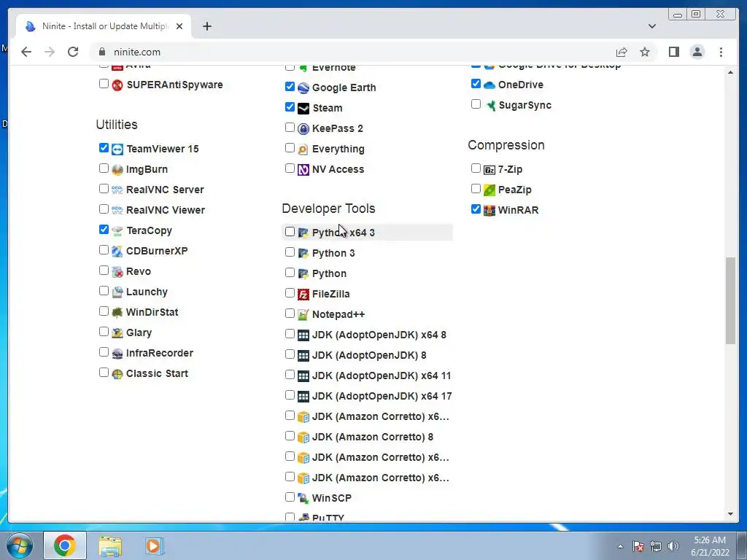This screenshot has height=560, width=747.
Task: Check the FileZilla checkbox
Action: click(290, 293)
